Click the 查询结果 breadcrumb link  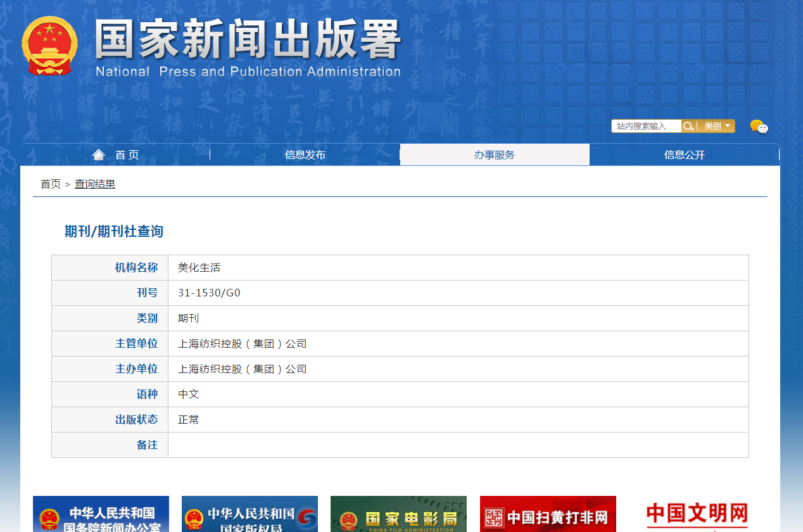(x=95, y=184)
